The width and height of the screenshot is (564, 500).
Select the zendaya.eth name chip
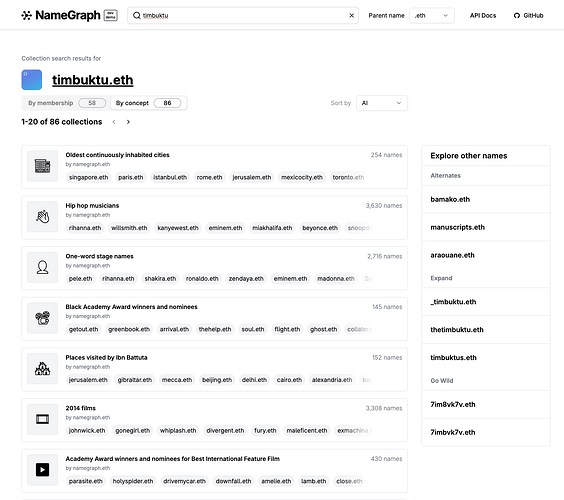(x=246, y=279)
